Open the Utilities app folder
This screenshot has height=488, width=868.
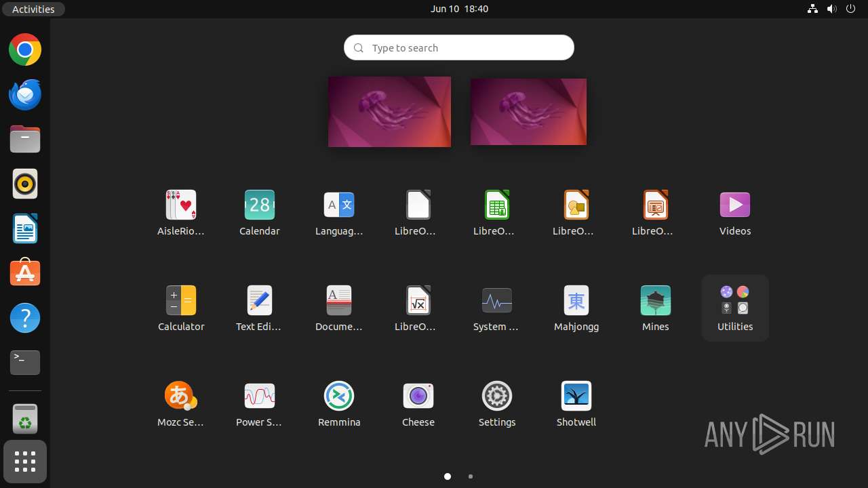(735, 308)
